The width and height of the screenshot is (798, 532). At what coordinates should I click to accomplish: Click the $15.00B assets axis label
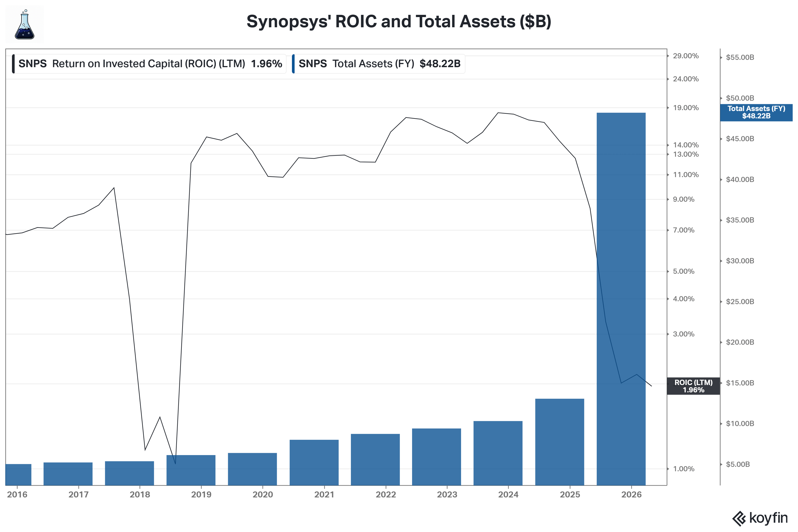[740, 383]
